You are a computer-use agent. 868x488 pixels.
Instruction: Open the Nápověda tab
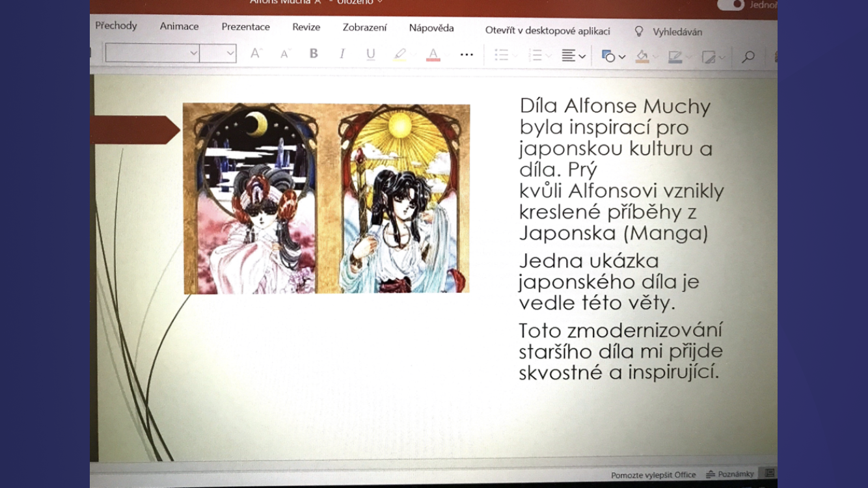click(x=431, y=28)
